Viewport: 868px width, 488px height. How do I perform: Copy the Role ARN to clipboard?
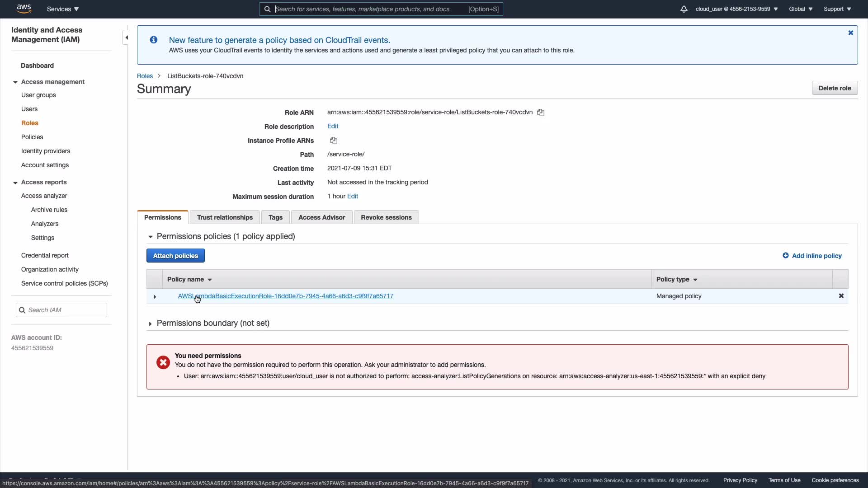541,113
